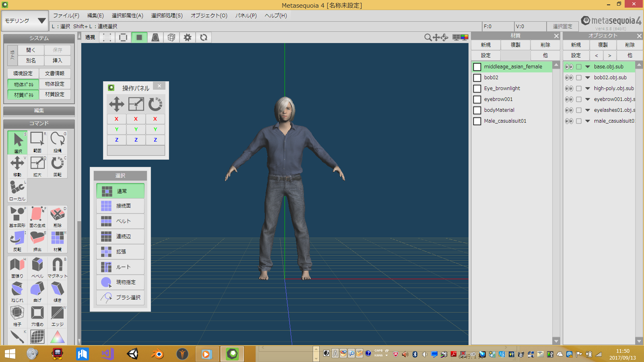644x362 pixels.
Task: Select the Rotate (回転) command tool
Action: 58,166
